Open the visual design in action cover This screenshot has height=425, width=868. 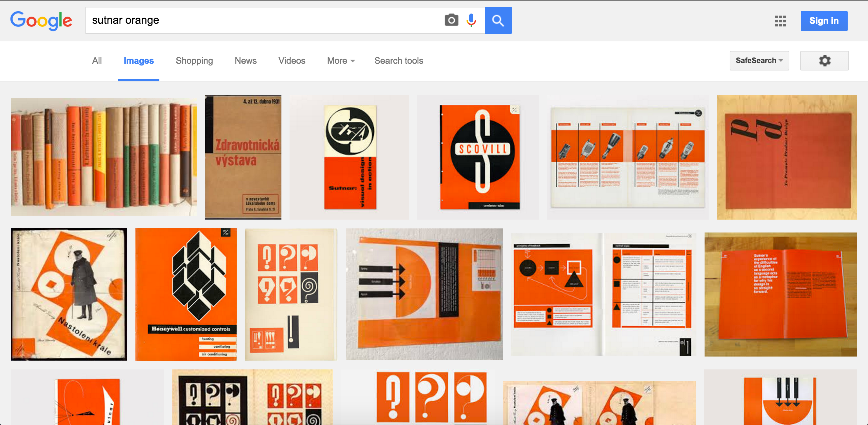(349, 157)
